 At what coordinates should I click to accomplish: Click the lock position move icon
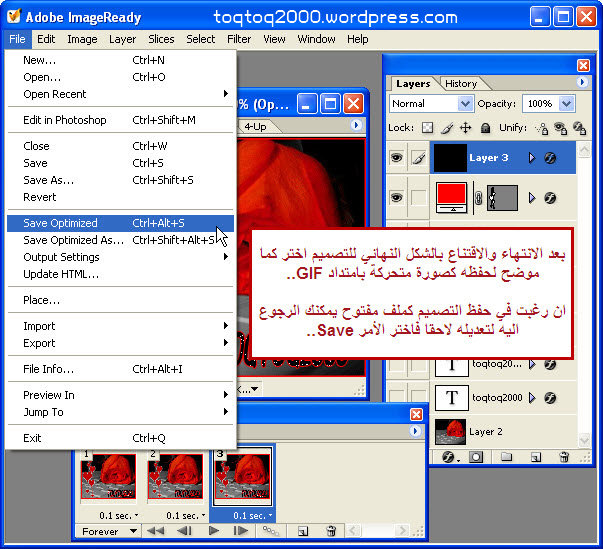click(465, 128)
